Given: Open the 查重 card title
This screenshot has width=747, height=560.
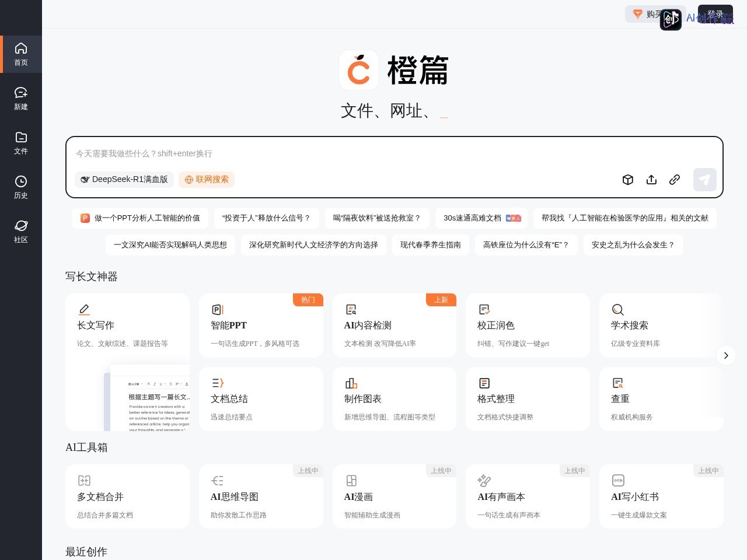Looking at the screenshot, I should [620, 399].
